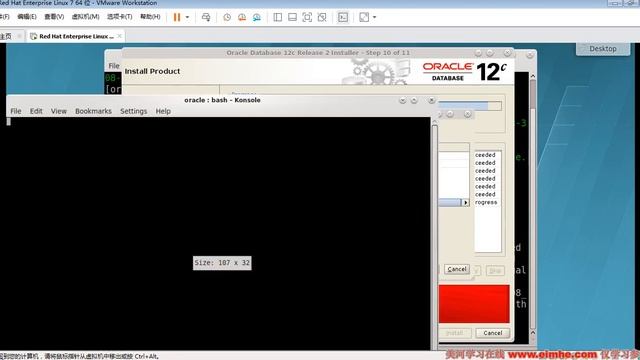Revert to snapshot using the toolbar icon
640x360 pixels.
[242, 17]
